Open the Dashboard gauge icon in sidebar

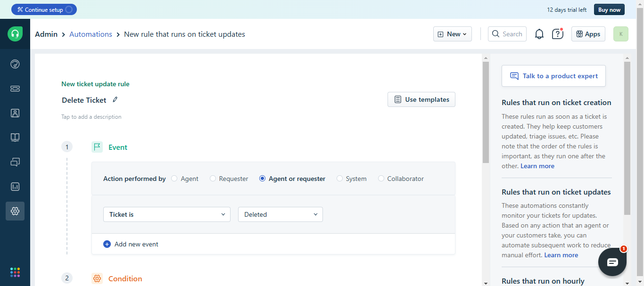[x=15, y=64]
